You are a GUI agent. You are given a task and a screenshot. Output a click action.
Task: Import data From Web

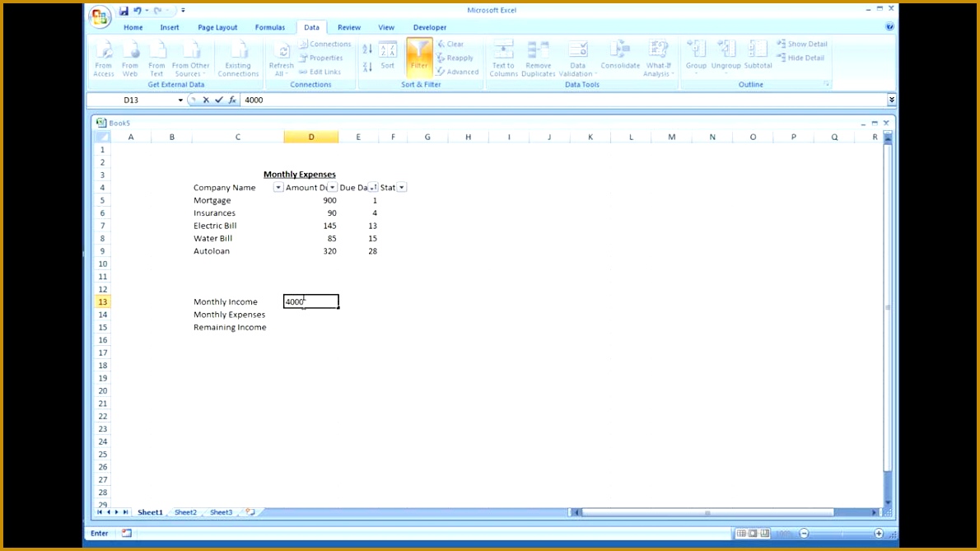coord(130,58)
